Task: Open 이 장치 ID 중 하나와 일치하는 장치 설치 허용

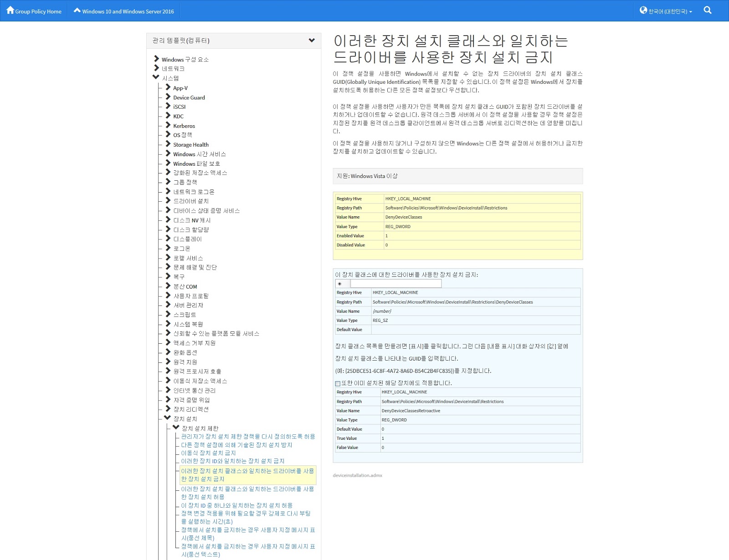Action: pyautogui.click(x=237, y=505)
